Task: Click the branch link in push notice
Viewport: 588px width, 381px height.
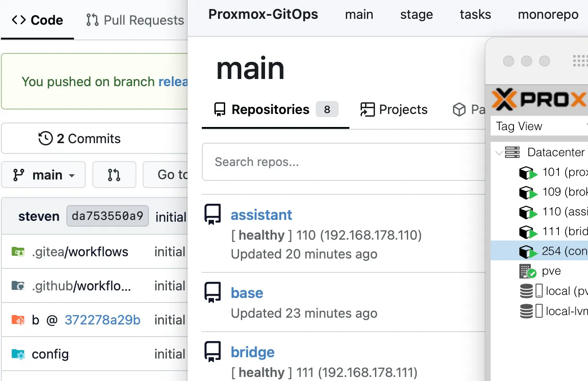Action: tap(173, 82)
